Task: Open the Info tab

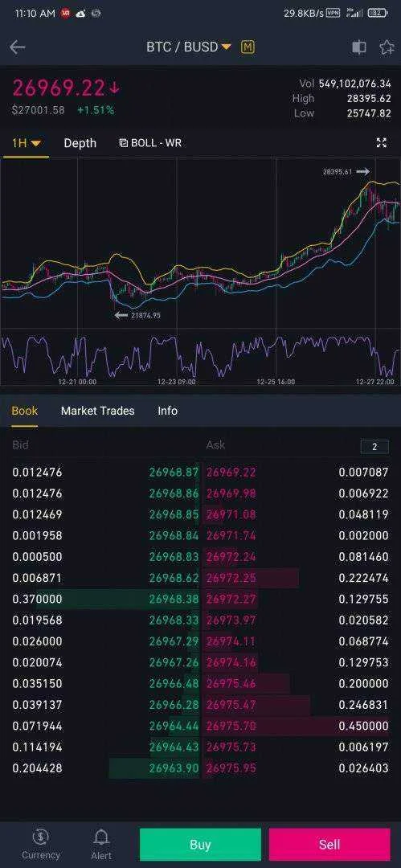Action: pyautogui.click(x=167, y=411)
